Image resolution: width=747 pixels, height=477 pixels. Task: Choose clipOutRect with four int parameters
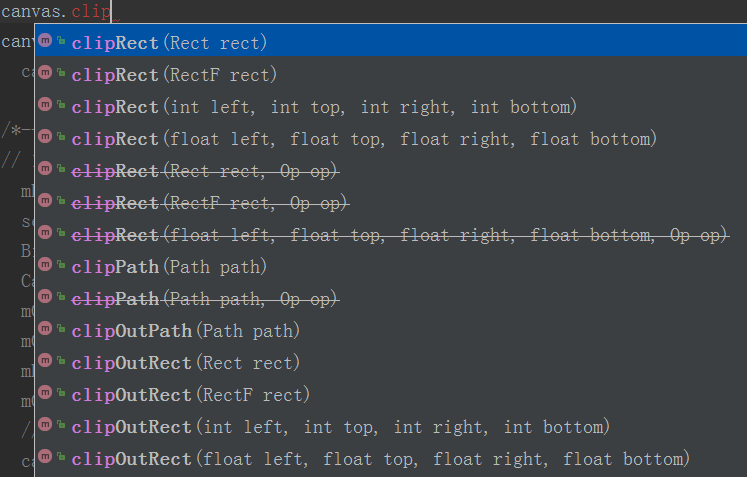tap(391, 426)
